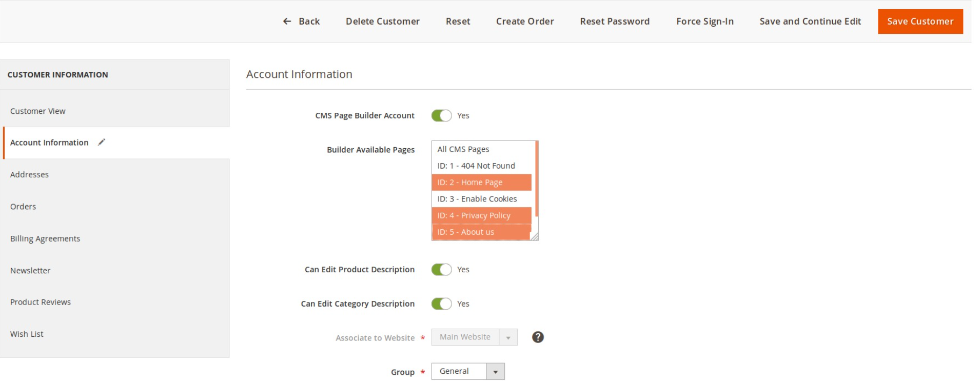Screen dimensions: 980x383
Task: Click the pencil icon beside Account Information
Action: point(102,142)
